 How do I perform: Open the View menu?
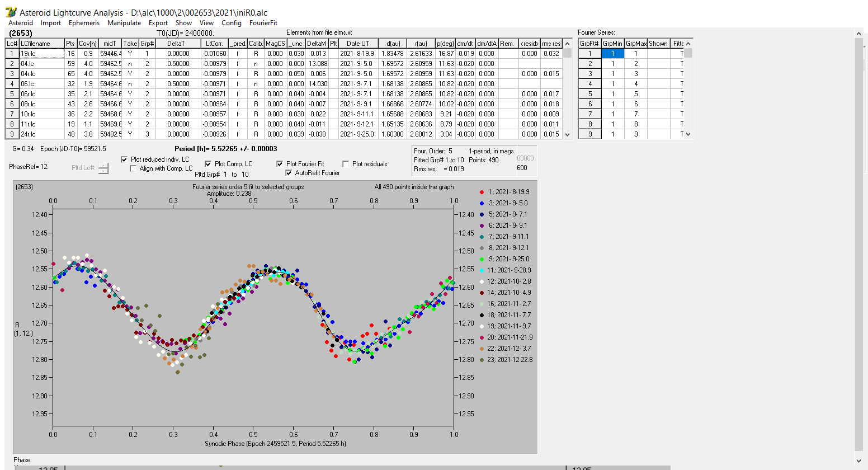(x=207, y=23)
